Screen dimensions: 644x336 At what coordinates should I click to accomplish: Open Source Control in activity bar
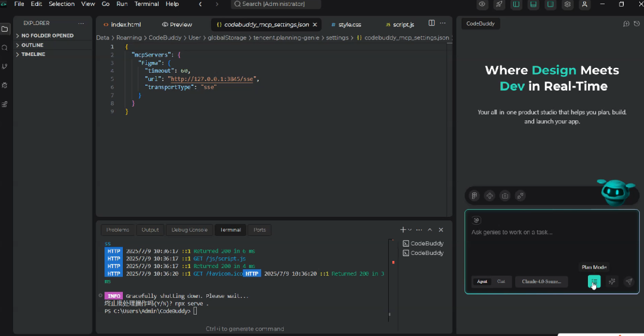point(5,67)
